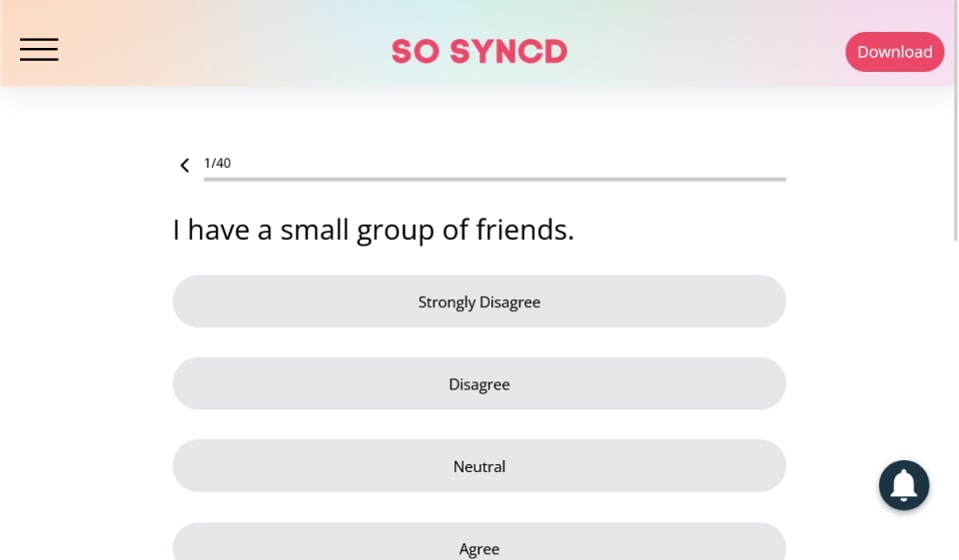Subscribe to alerts via the round bell button
This screenshot has width=959, height=560.
[x=904, y=485]
